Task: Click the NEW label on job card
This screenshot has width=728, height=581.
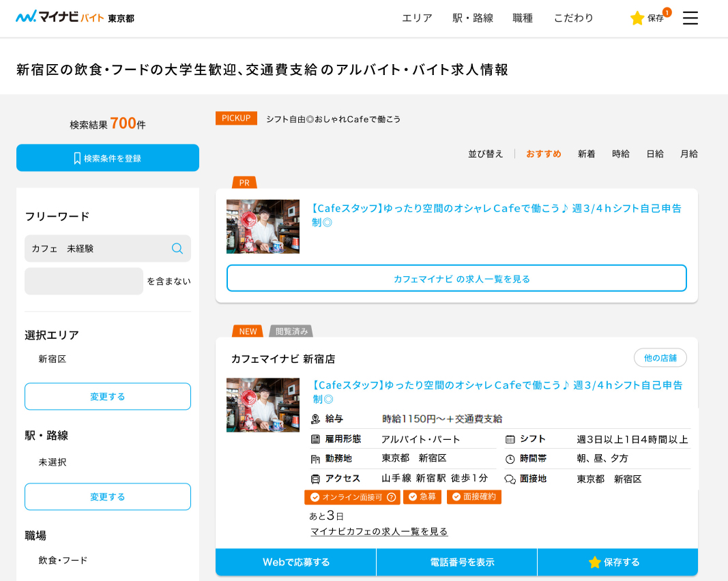Action: pos(248,331)
